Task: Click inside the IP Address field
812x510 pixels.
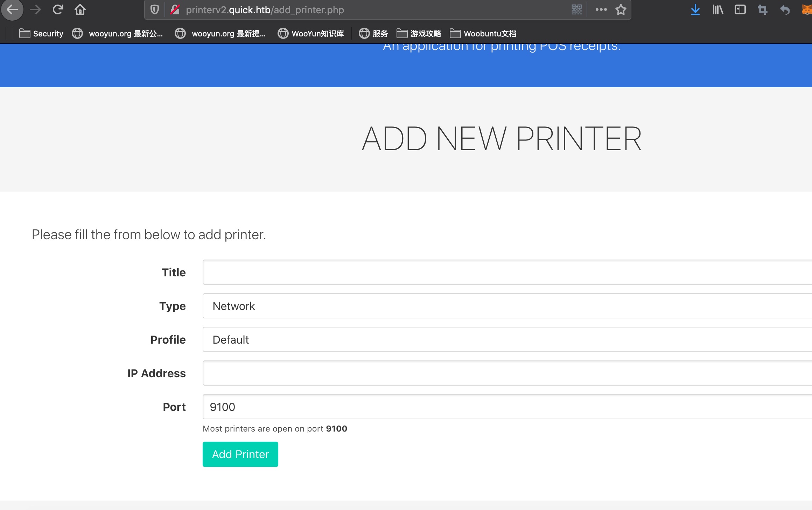Action: (x=507, y=373)
